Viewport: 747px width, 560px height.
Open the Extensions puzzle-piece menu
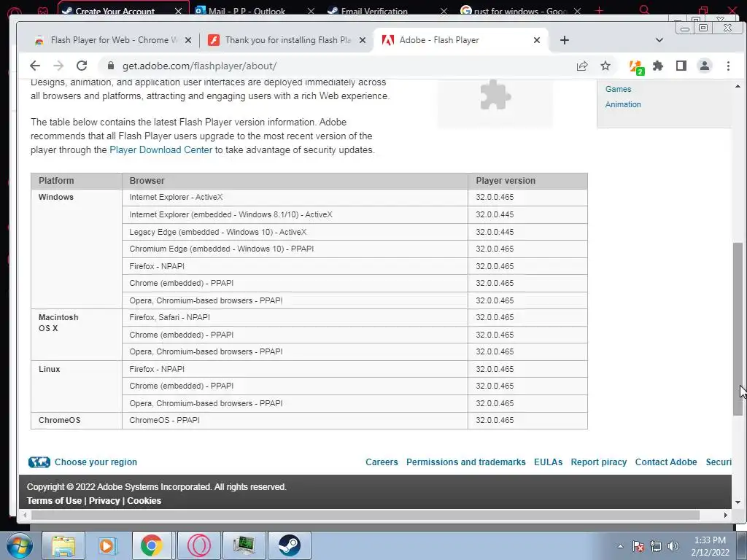(658, 66)
